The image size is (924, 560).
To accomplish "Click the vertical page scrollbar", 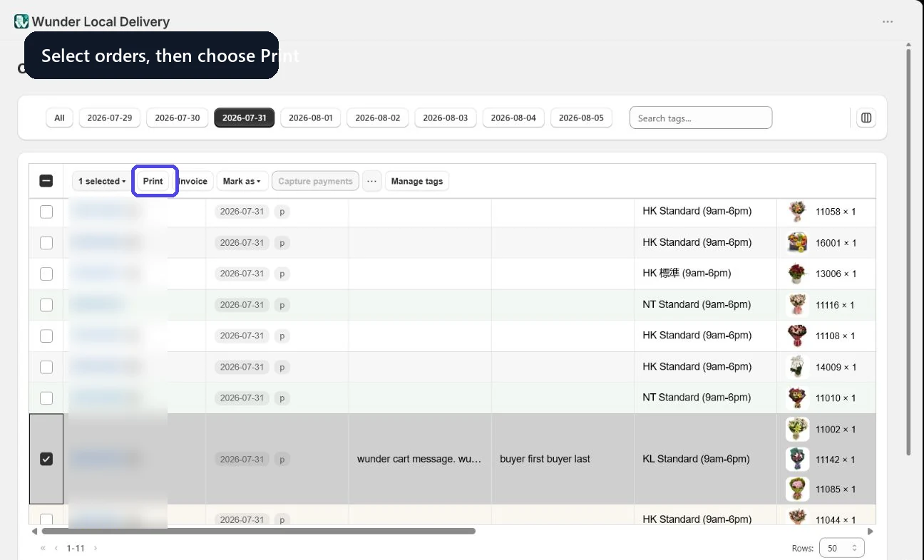I will [908, 252].
